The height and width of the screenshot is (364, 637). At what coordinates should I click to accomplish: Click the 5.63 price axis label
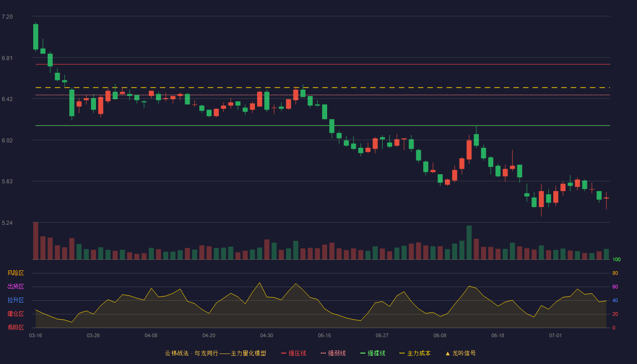tap(7, 182)
